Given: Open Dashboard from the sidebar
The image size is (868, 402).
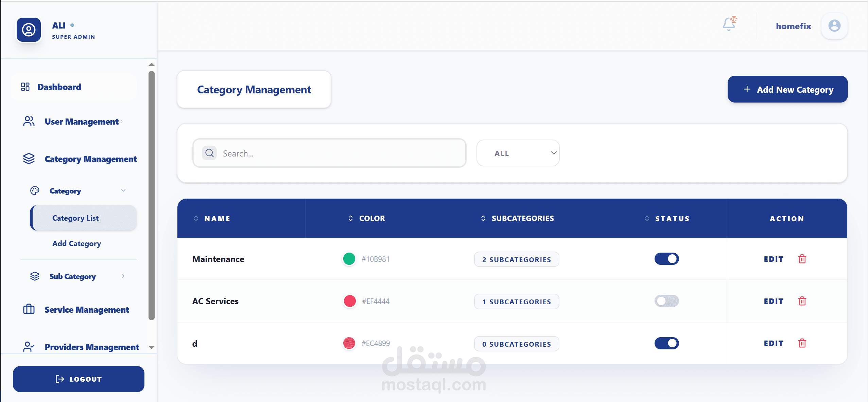Looking at the screenshot, I should click(59, 87).
